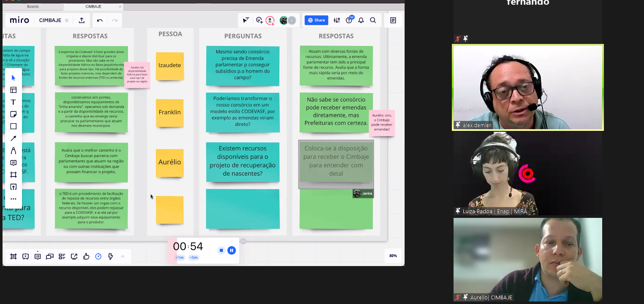Collapse the bottom toolbar with double chevron
This screenshot has height=304, width=644.
pos(123,256)
